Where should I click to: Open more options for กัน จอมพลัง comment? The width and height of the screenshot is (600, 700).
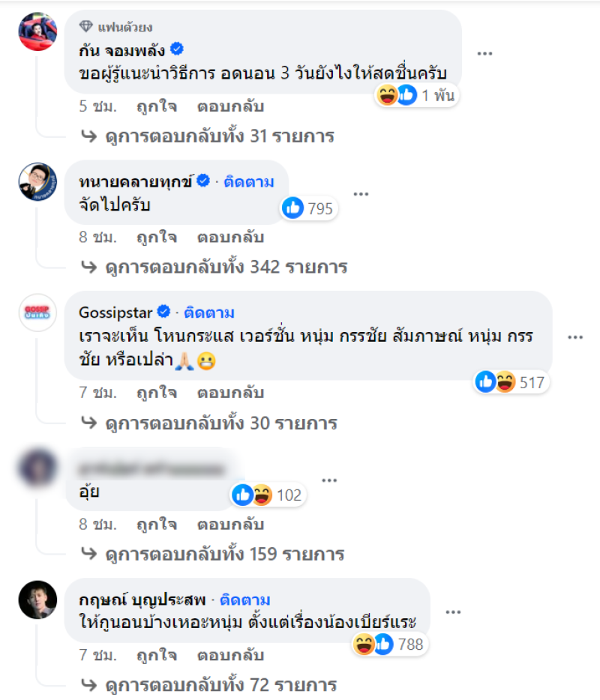485,53
